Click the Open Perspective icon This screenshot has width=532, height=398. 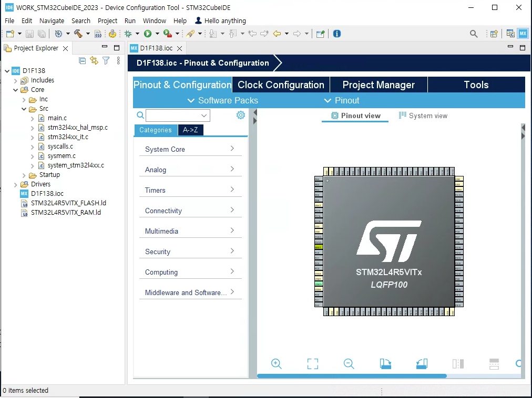pos(494,34)
